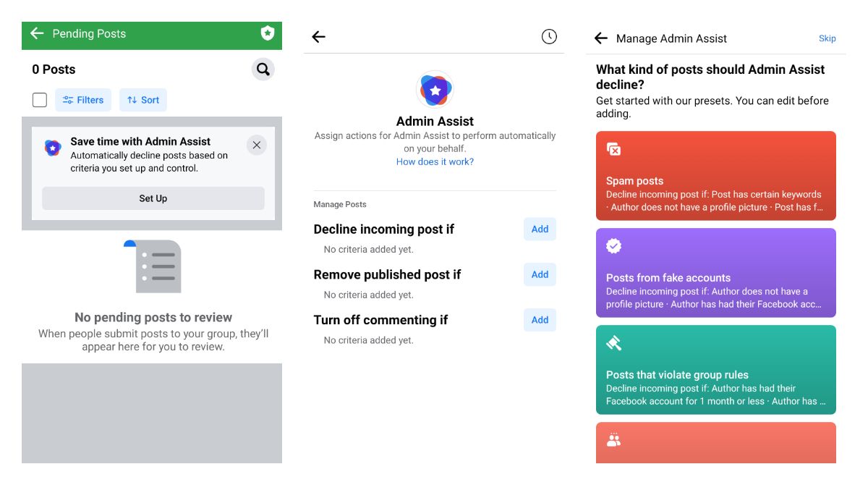
Task: Select 'No pending posts to review' text
Action: tap(153, 317)
